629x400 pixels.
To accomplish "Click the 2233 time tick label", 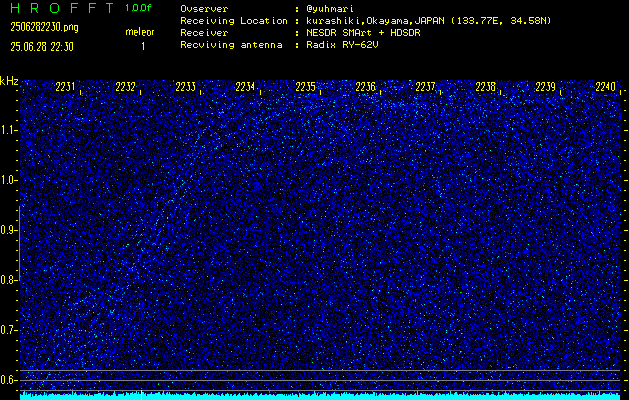I will [x=186, y=87].
